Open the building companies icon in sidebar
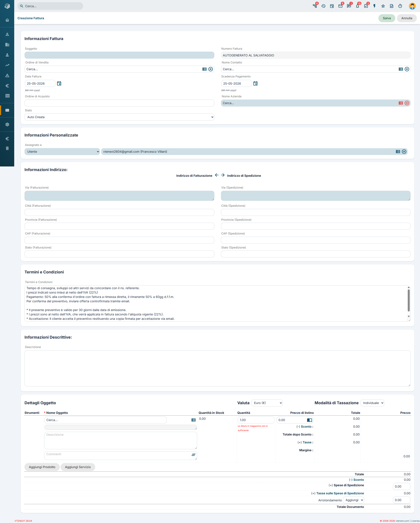420x523 pixels. click(x=7, y=45)
